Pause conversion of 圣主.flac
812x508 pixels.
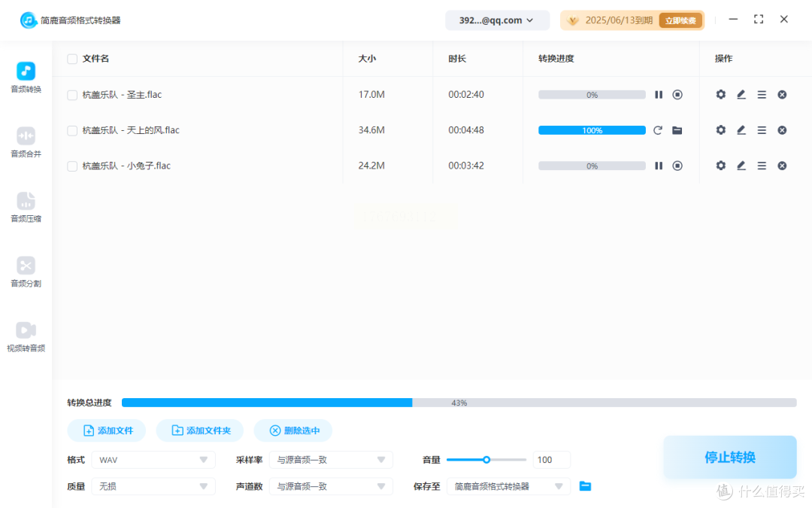click(x=659, y=95)
